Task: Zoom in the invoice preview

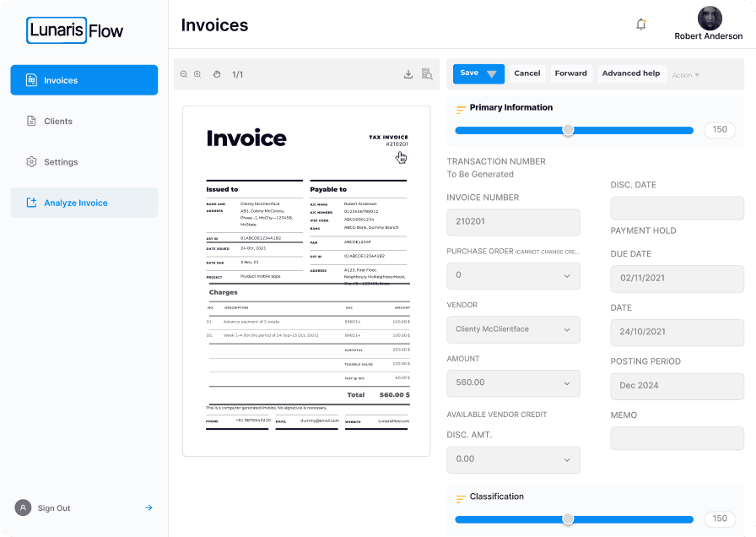Action: pyautogui.click(x=197, y=74)
